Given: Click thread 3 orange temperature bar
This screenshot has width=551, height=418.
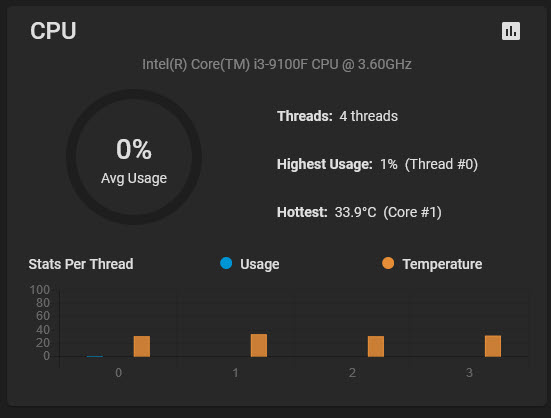Looking at the screenshot, I should pyautogui.click(x=493, y=346).
